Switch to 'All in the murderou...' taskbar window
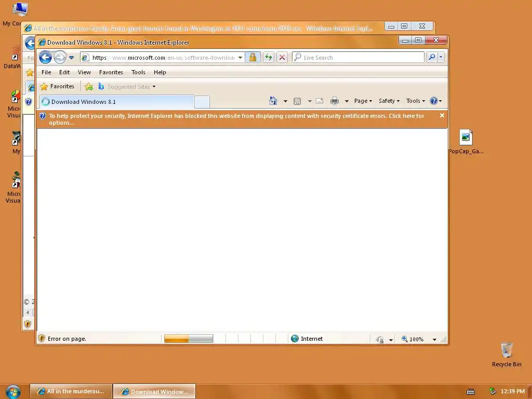 [71, 391]
